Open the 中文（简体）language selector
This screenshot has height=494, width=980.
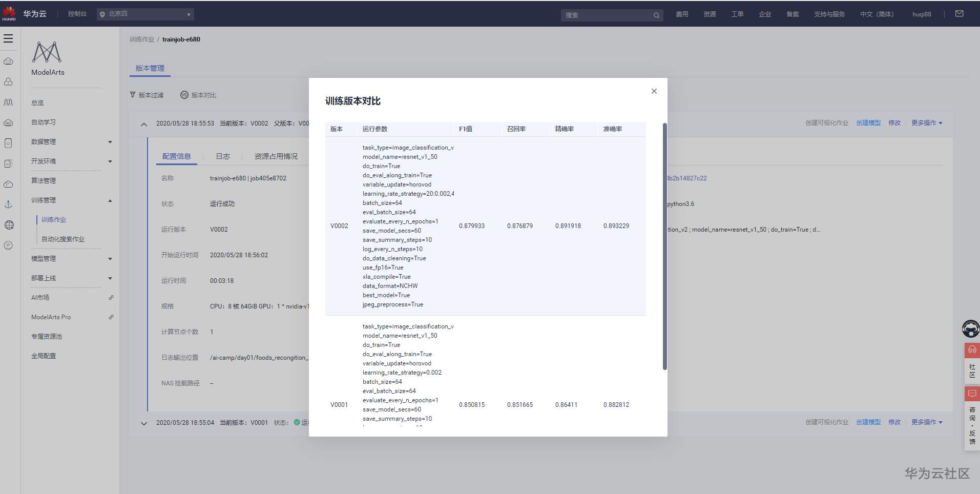[877, 14]
